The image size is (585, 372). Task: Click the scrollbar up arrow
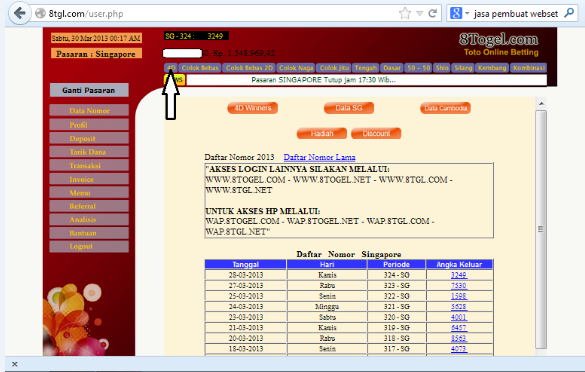[541, 103]
